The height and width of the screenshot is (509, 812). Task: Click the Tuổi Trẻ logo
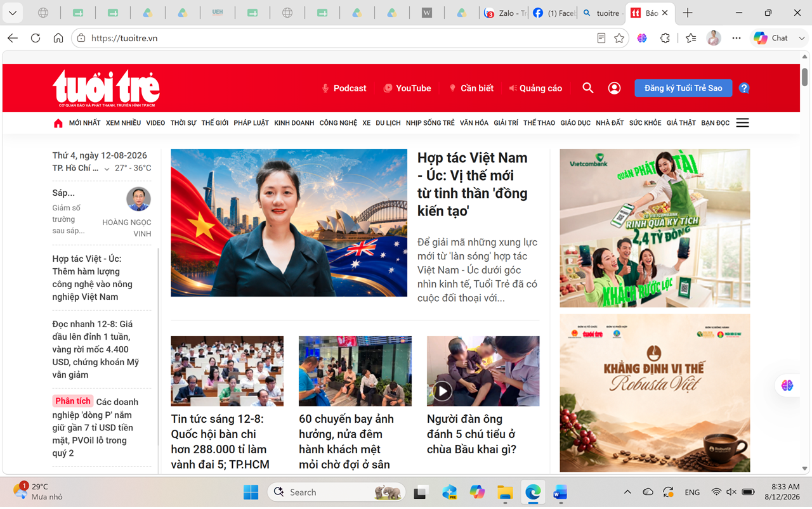tap(106, 88)
